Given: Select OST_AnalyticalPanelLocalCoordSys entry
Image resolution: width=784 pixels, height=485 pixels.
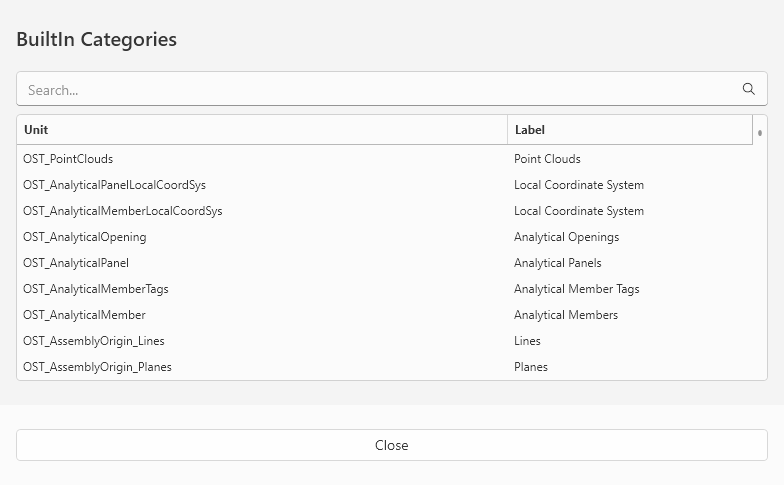Looking at the screenshot, I should pos(114,185).
